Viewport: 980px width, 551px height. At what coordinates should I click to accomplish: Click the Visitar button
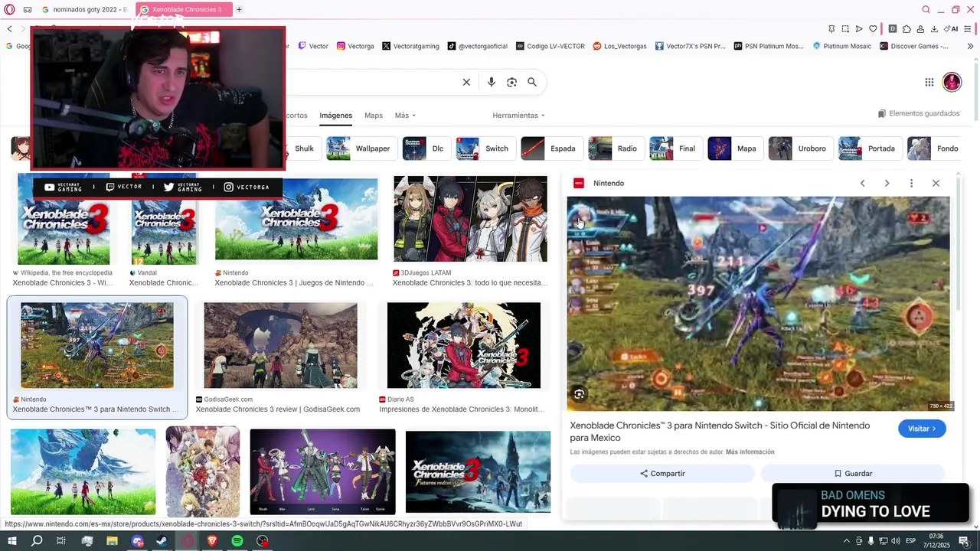pyautogui.click(x=922, y=429)
